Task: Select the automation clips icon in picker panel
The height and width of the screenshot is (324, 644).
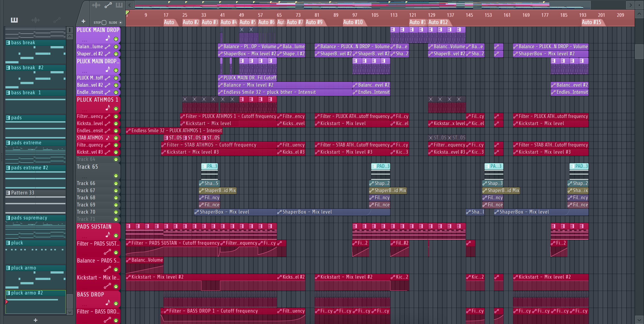Action: coord(57,20)
